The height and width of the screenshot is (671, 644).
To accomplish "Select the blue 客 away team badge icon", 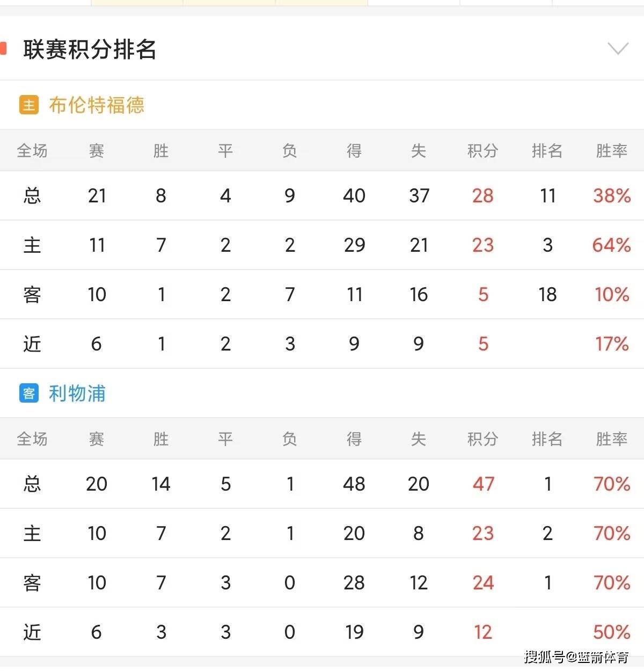I will click(x=28, y=393).
